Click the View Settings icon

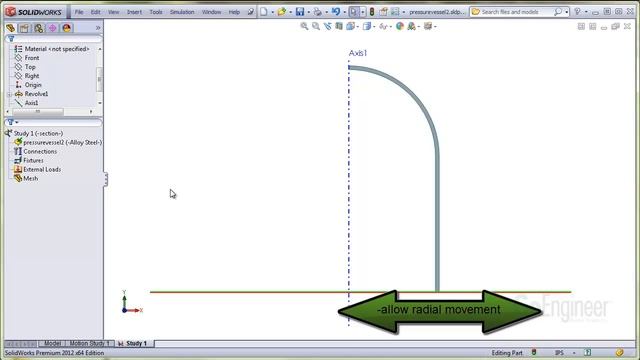tap(428, 26)
